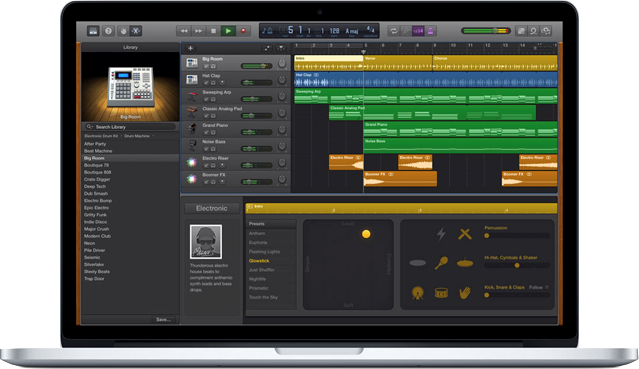Open the Electronic genre selector

tap(212, 208)
